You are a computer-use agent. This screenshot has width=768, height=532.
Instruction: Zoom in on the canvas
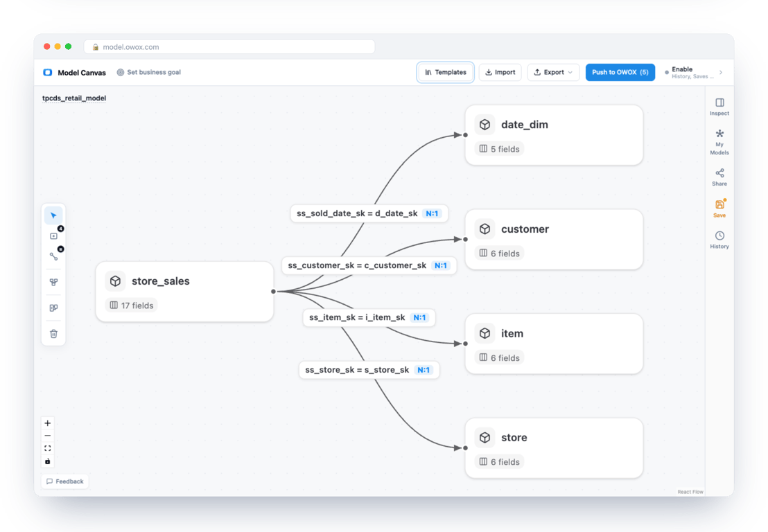[x=48, y=423]
